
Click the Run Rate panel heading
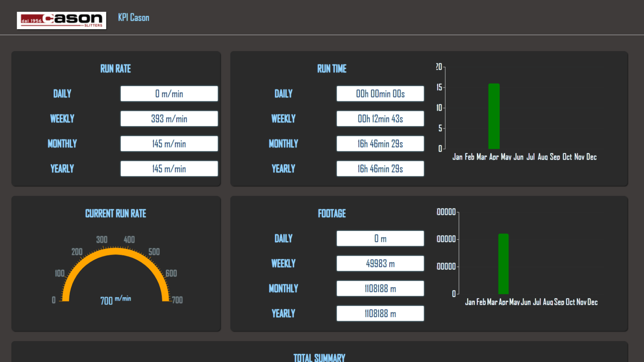(115, 69)
